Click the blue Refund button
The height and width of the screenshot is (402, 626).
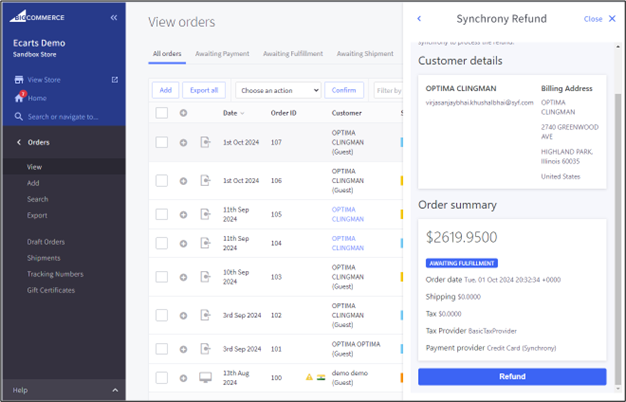512,376
